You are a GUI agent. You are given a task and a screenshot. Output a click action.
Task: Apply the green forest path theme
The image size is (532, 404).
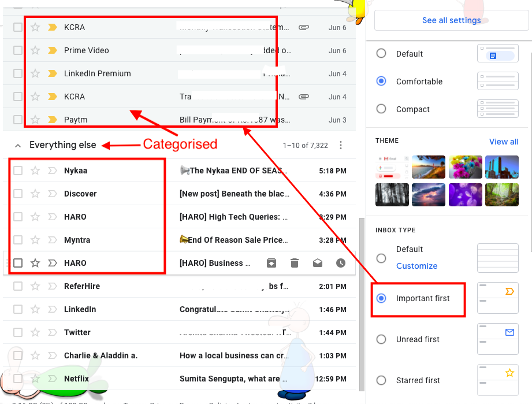click(502, 195)
